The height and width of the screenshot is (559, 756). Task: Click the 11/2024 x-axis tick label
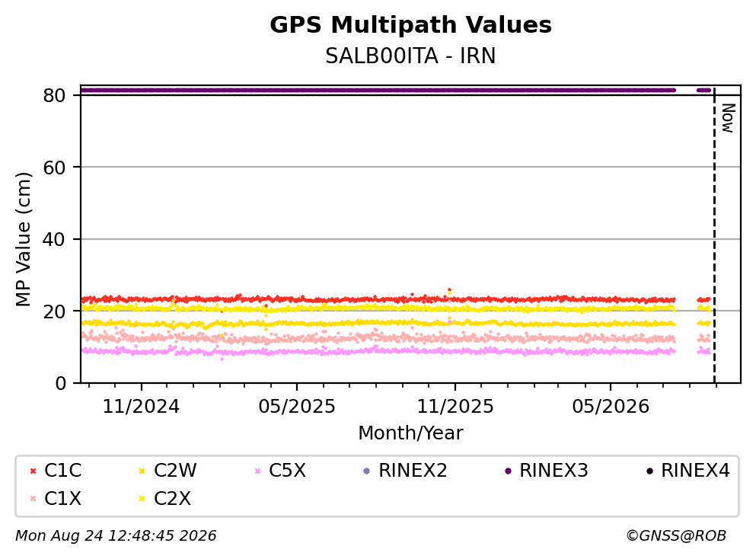[141, 407]
